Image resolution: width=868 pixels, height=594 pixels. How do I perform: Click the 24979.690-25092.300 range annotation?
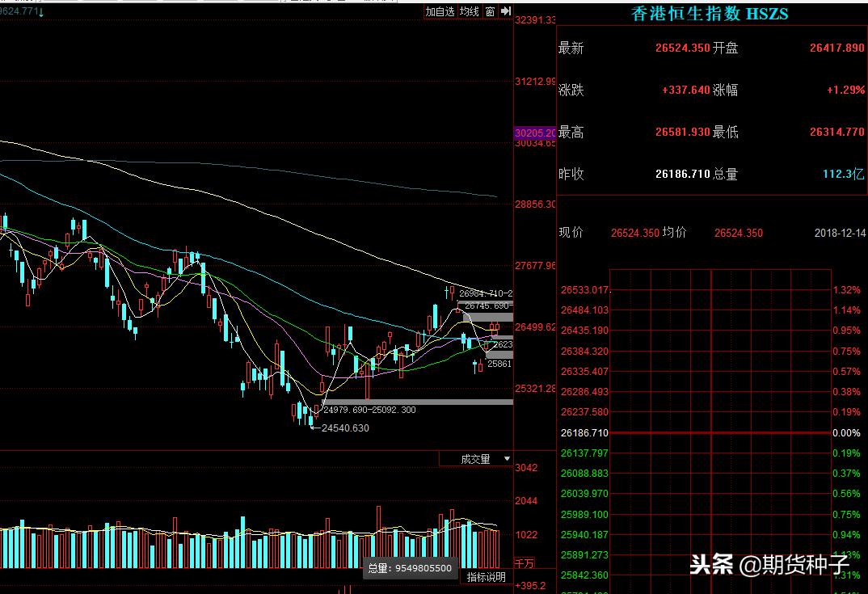tap(370, 410)
